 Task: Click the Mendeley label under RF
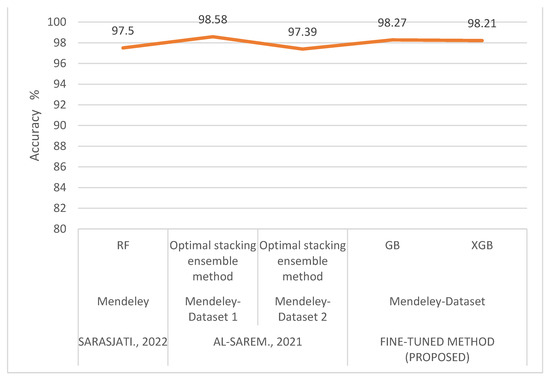tap(123, 301)
